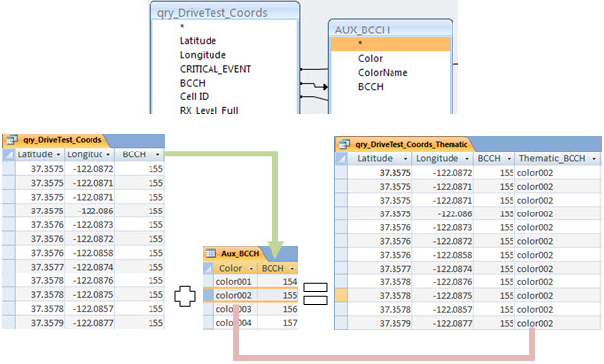604x364 pixels.
Task: Select -122.0858 cell in qry_DriveTest_Coords datasheet
Action: point(90,253)
